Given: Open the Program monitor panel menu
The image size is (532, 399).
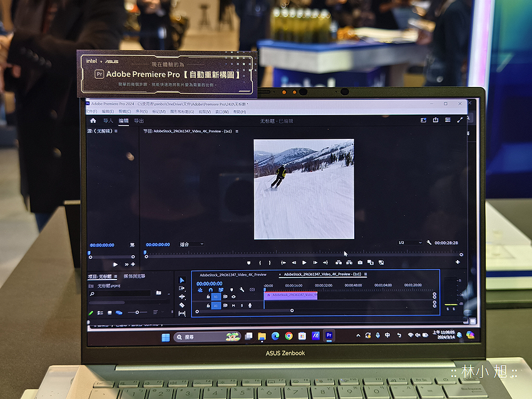Looking at the screenshot, I should (x=237, y=131).
